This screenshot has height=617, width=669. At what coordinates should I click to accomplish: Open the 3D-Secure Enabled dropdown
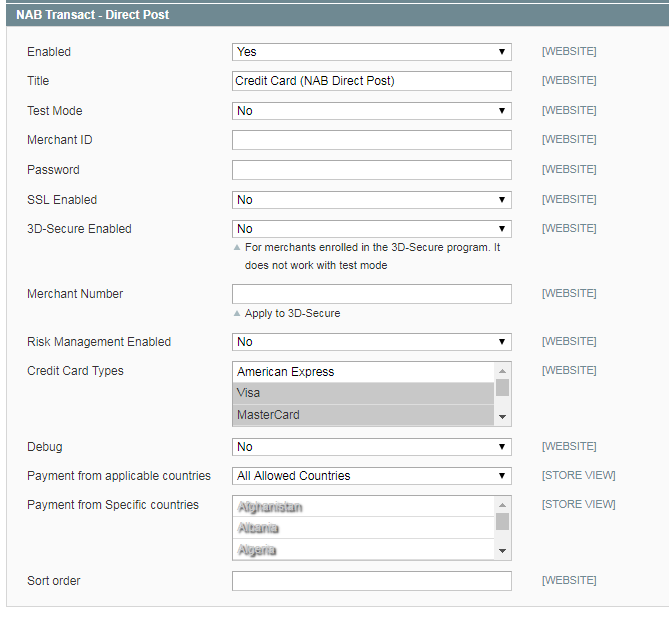pyautogui.click(x=371, y=229)
